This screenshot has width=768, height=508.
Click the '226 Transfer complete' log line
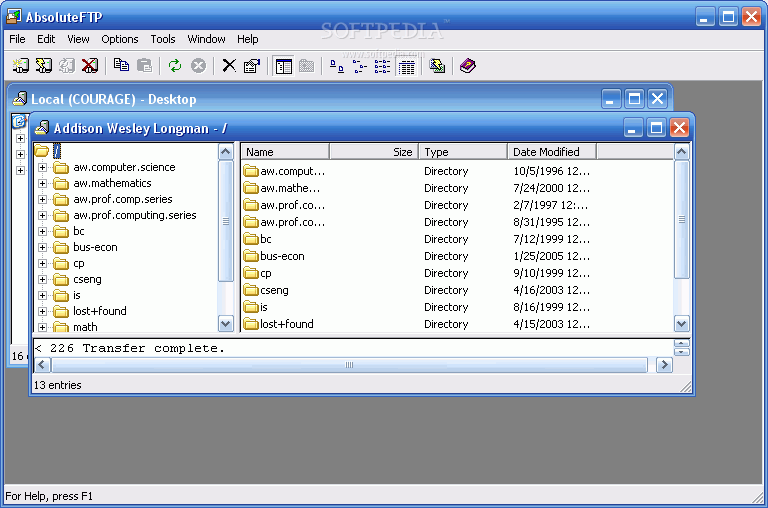click(x=130, y=348)
